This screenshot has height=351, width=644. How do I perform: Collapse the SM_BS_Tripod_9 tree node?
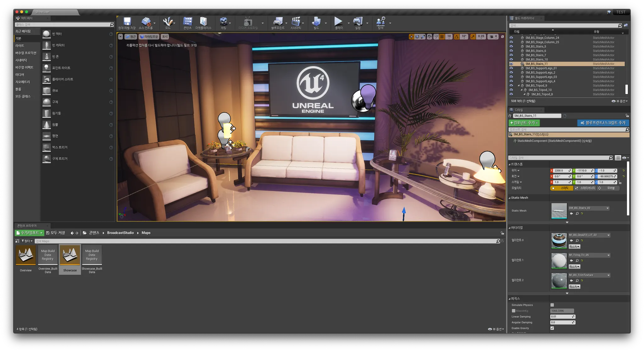point(519,86)
